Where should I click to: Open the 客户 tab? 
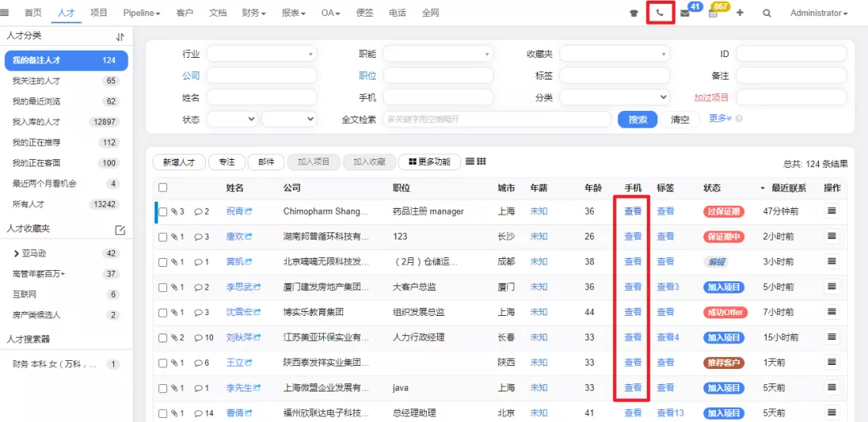tap(185, 14)
